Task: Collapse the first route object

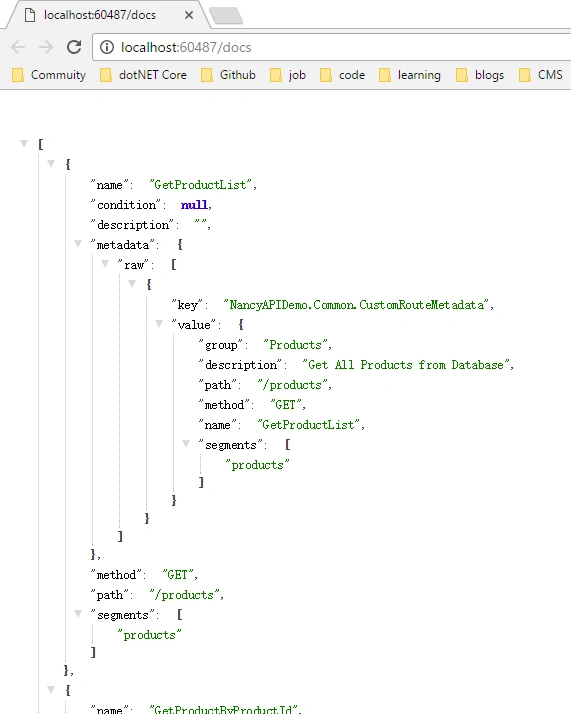Action: point(51,163)
